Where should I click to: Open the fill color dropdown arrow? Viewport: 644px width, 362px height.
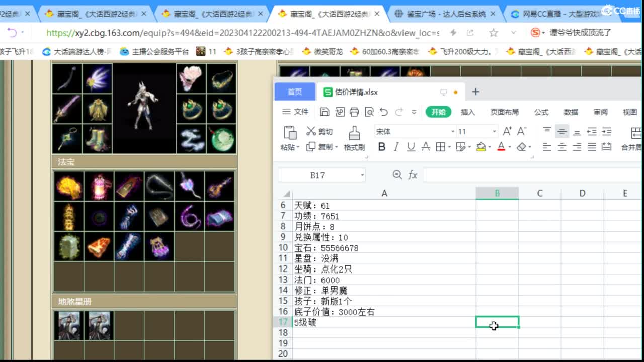[x=490, y=147]
